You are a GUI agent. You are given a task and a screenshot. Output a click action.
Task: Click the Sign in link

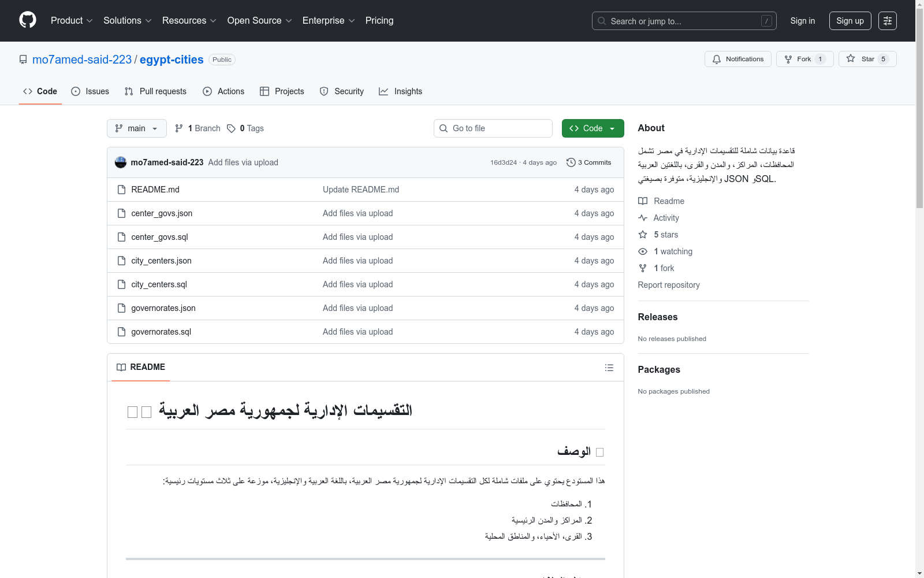click(803, 21)
